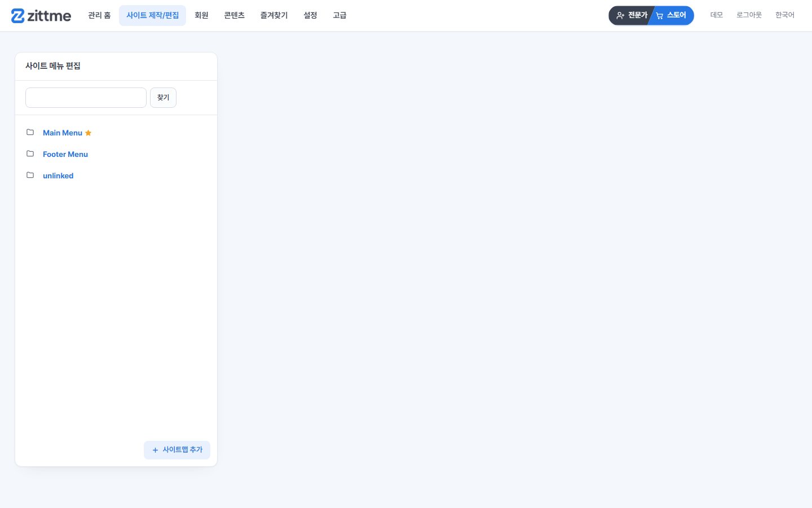This screenshot has width=812, height=508.
Task: Open the 설정 menu
Action: pyautogui.click(x=310, y=16)
